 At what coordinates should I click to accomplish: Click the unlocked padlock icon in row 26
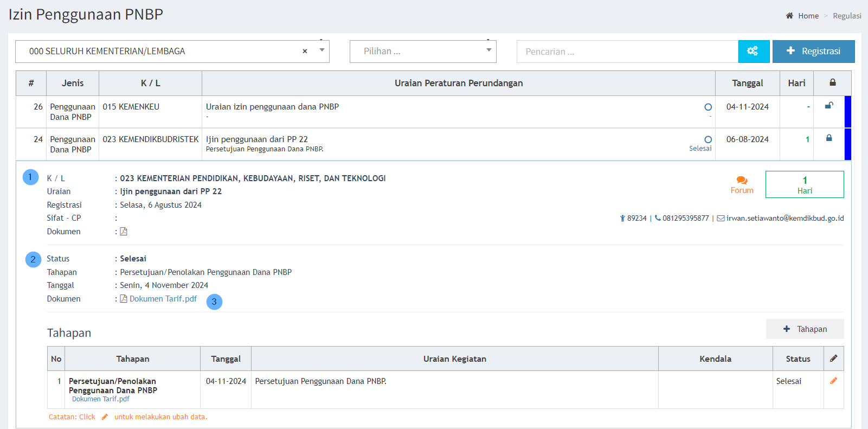click(828, 106)
